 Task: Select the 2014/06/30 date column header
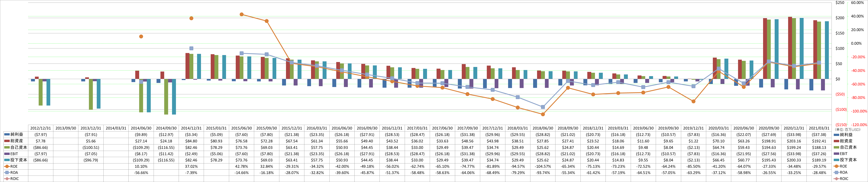[x=141, y=128]
